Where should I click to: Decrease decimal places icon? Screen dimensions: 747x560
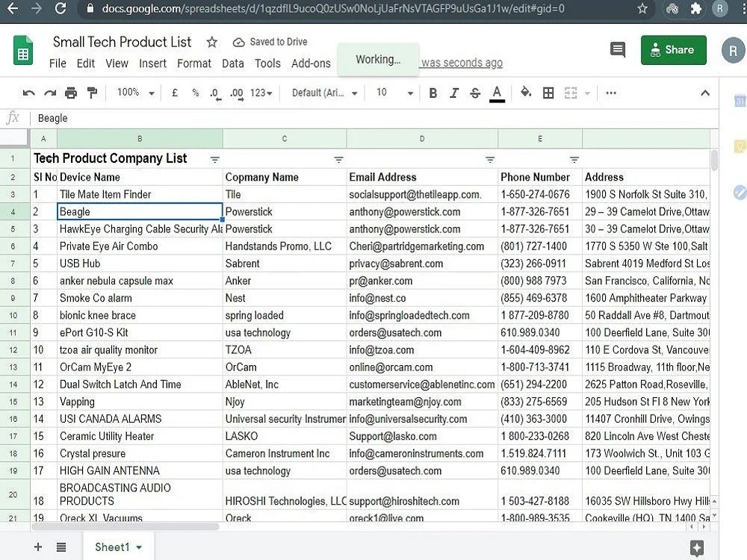tap(215, 93)
